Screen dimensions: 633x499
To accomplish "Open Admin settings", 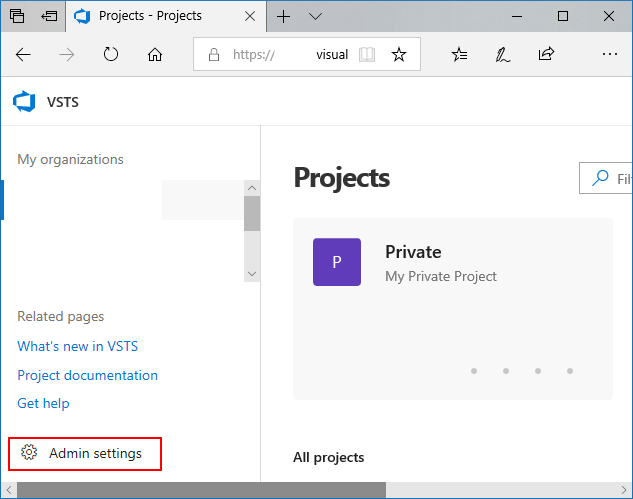I will click(85, 453).
